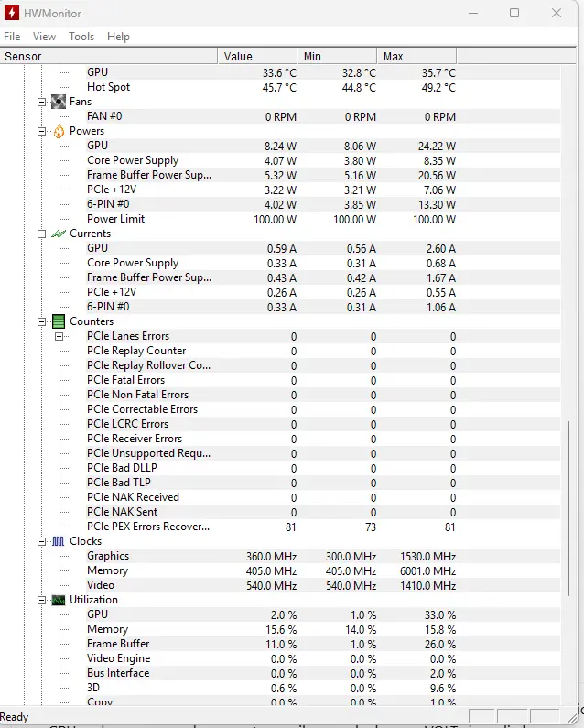Collapse the Currents tree node
Screen dimensions: 584x728
pyautogui.click(x=42, y=234)
